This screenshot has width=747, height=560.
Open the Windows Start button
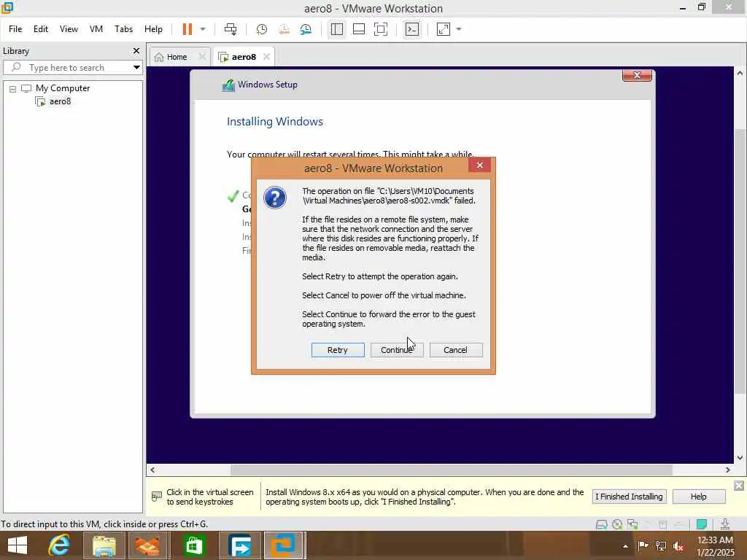[18, 545]
